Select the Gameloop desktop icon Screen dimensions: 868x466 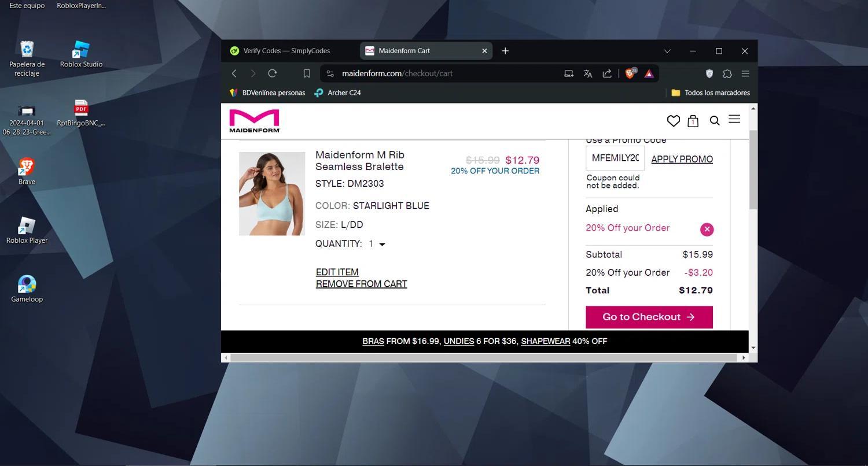point(27,289)
